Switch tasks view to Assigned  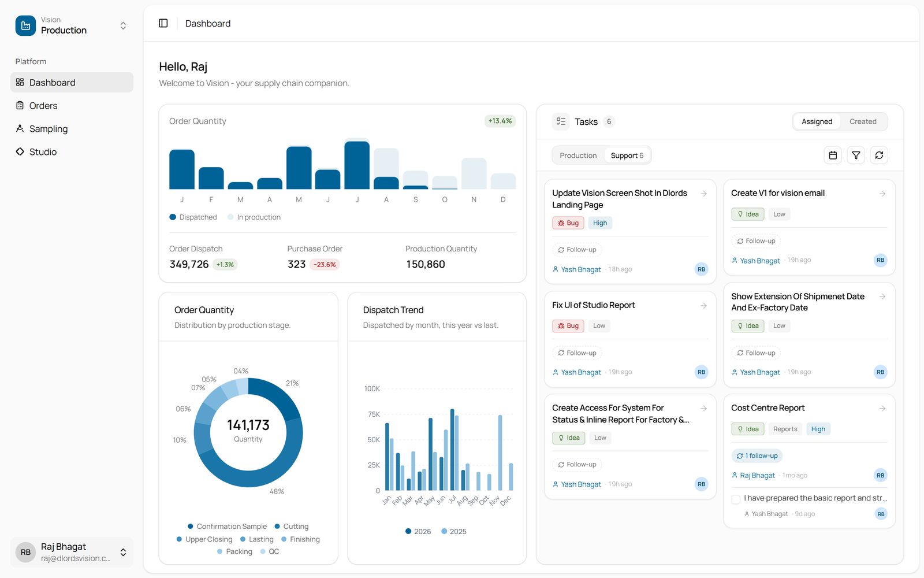point(817,121)
